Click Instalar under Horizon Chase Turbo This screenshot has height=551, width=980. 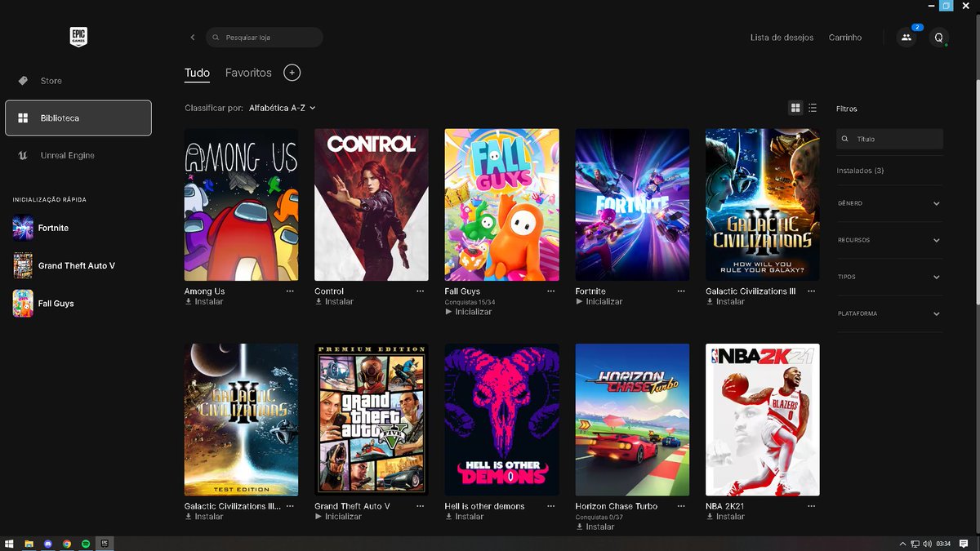tap(595, 527)
